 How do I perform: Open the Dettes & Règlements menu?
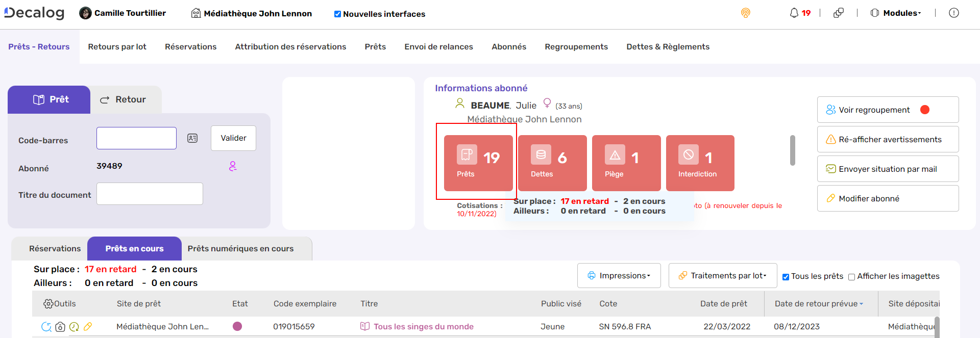(x=668, y=47)
